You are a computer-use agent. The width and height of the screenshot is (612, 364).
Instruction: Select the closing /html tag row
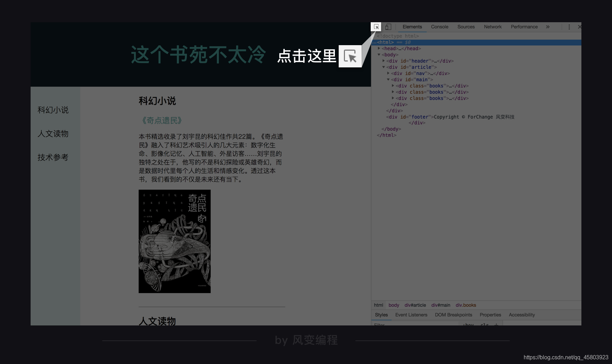(x=386, y=135)
